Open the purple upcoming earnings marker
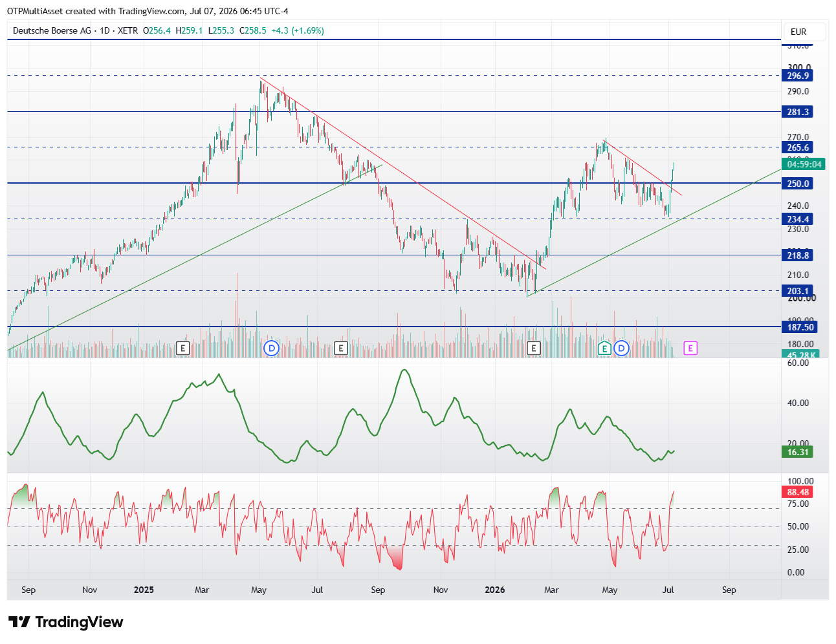836x644 pixels. [690, 349]
